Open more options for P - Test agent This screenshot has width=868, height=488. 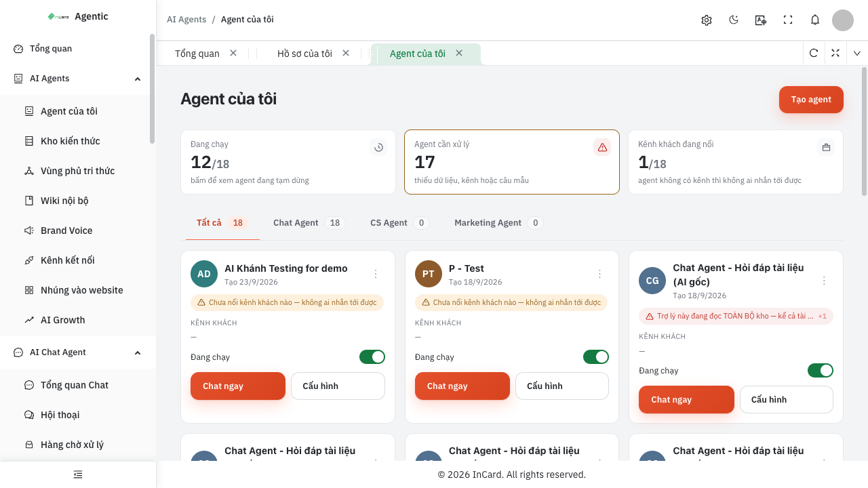pyautogui.click(x=599, y=274)
